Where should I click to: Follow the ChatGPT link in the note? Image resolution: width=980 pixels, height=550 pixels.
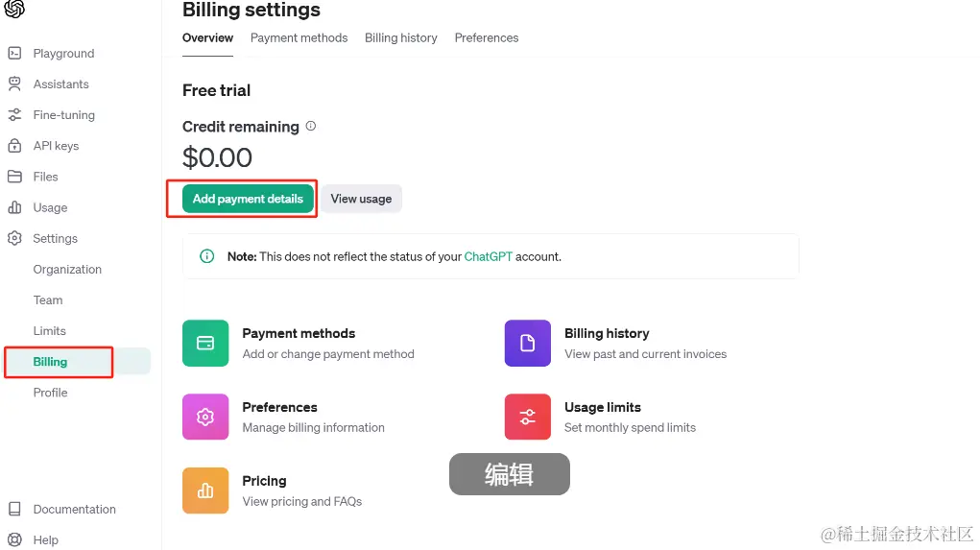489,257
